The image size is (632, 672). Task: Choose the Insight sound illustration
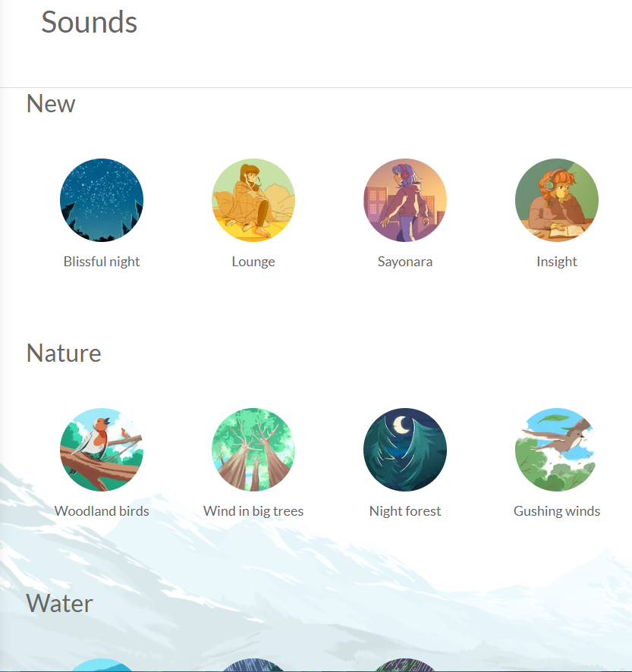(x=557, y=200)
